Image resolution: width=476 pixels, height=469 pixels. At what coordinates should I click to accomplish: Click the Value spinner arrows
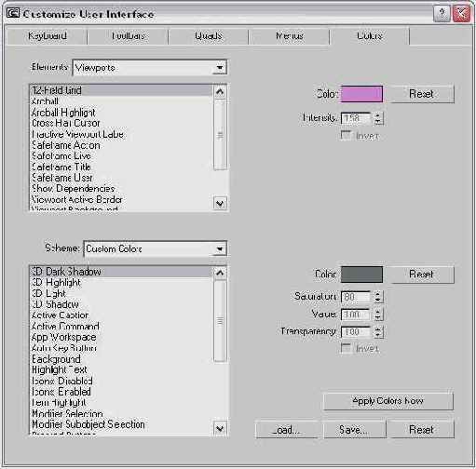pyautogui.click(x=378, y=315)
